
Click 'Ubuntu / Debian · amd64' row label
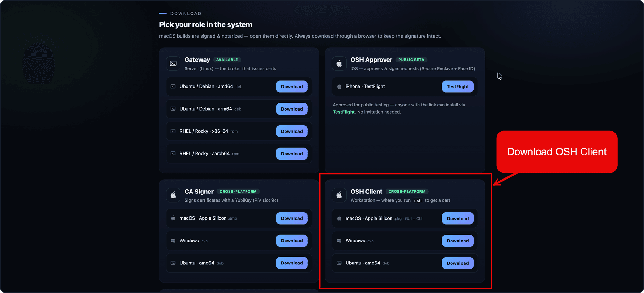(206, 86)
